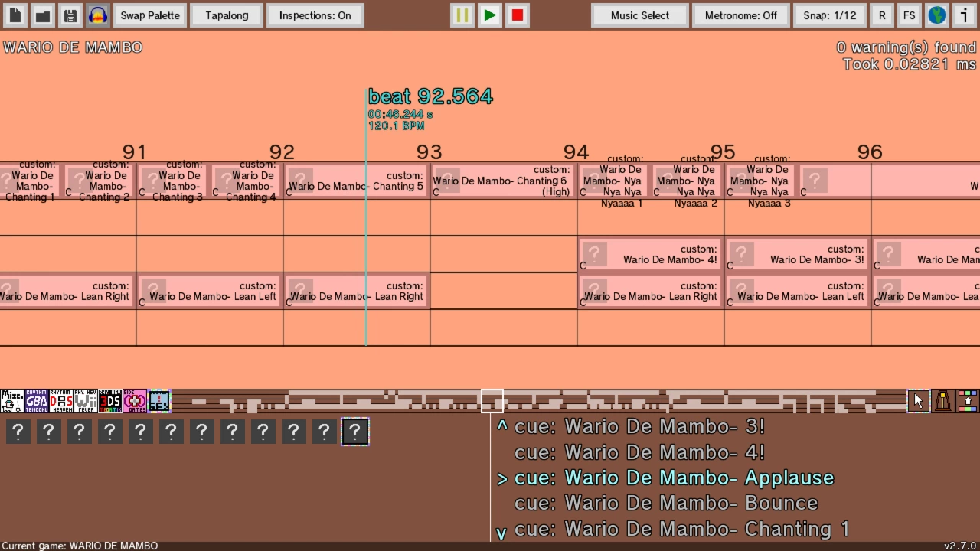Select the Rhythm Heaven Fever Wii series icon

coord(86,401)
